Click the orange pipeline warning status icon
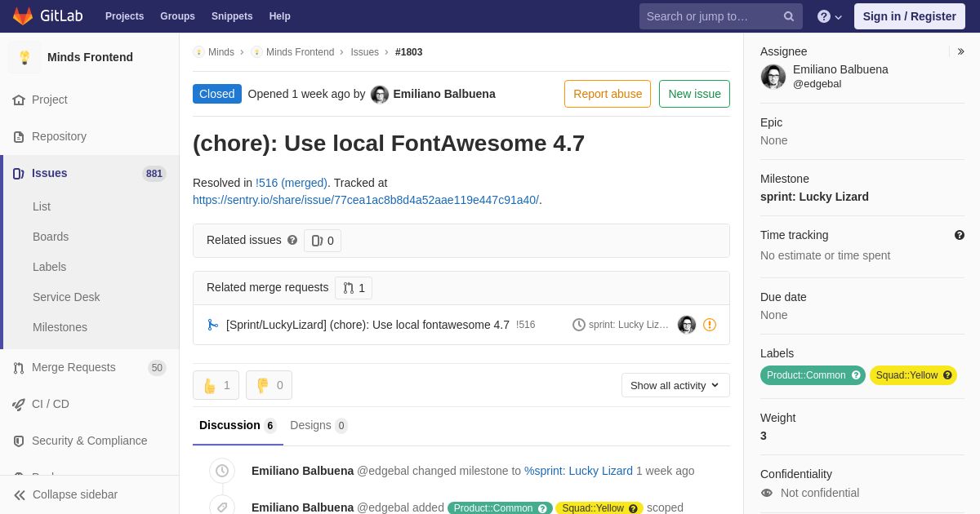980x514 pixels. point(710,325)
